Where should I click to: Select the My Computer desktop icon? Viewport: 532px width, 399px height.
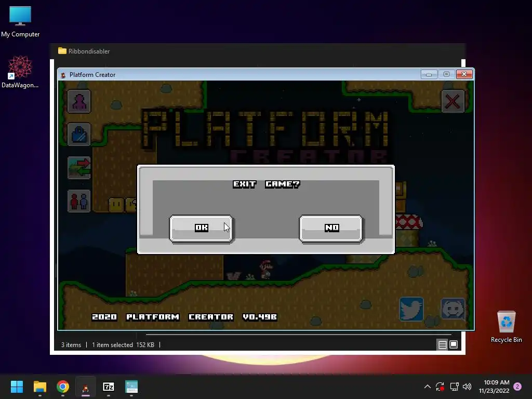click(20, 21)
